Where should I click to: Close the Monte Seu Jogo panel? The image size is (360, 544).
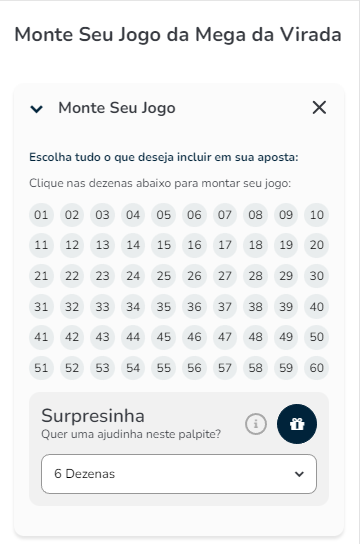pyautogui.click(x=319, y=108)
